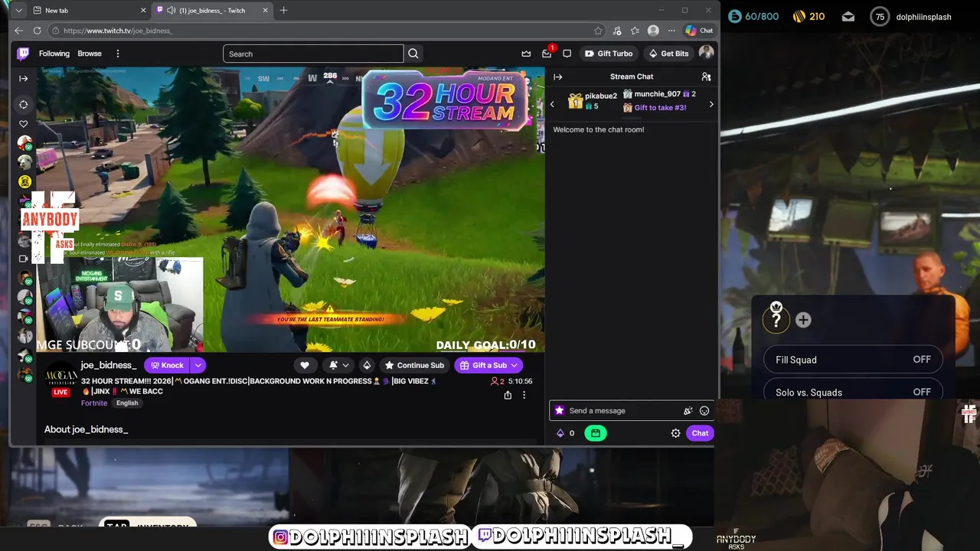Click the joe_bidness_ channel avatar
980x551 pixels.
[x=60, y=376]
